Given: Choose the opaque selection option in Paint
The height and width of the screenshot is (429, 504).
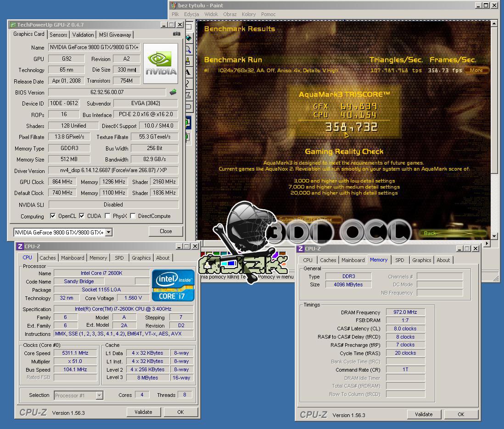Looking at the screenshot, I should click(188, 122).
